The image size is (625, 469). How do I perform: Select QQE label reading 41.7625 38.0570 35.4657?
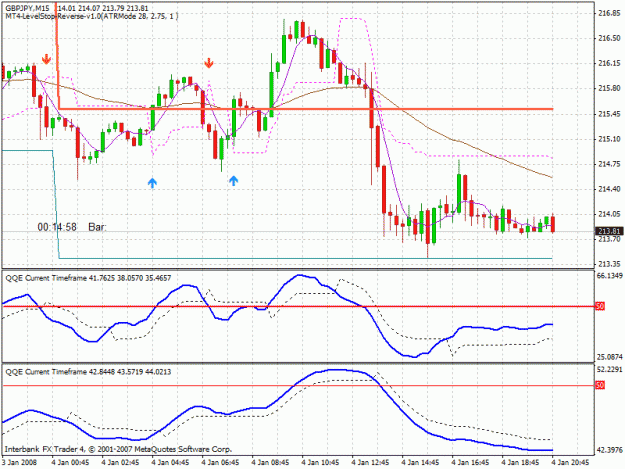(88, 278)
